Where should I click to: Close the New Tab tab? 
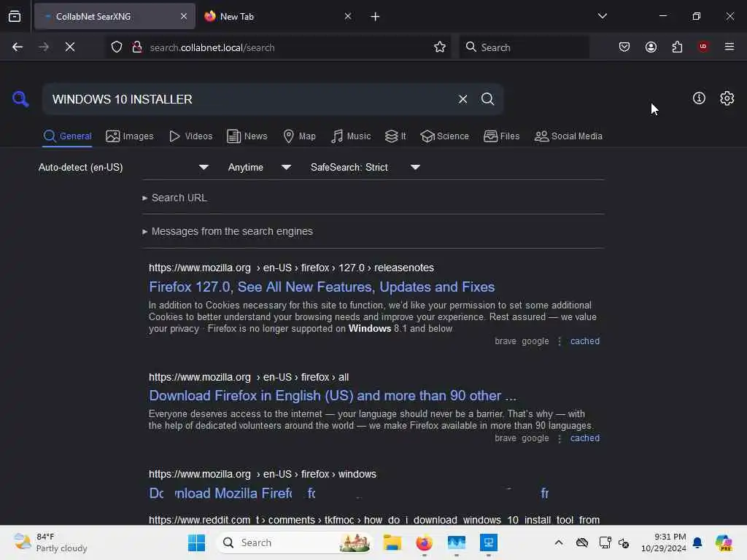348,17
